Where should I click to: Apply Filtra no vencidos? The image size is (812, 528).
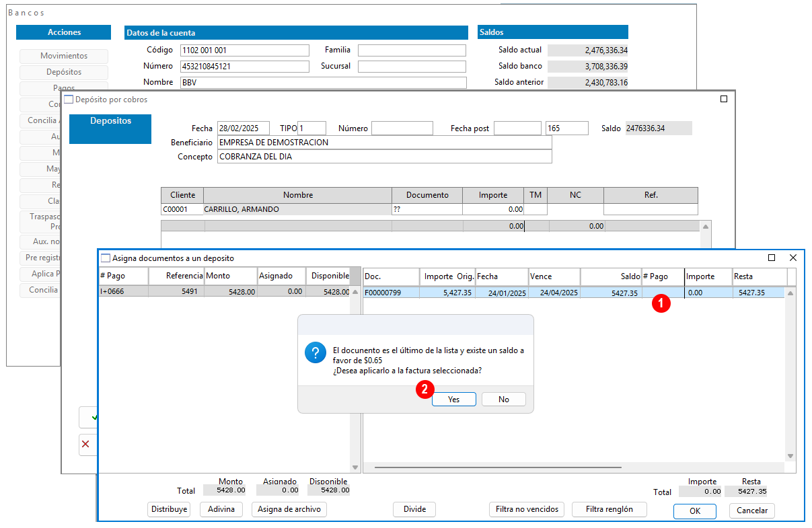[527, 509]
